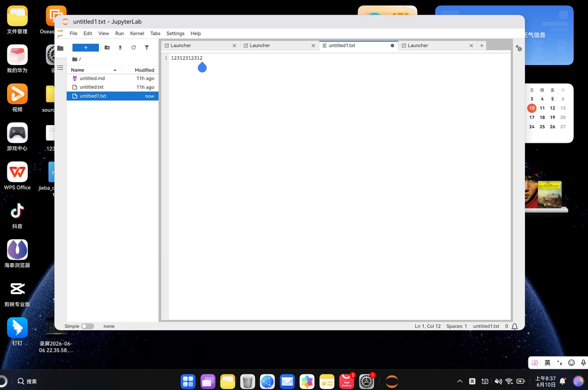The height and width of the screenshot is (390, 588).
Task: Select untitled.md in file browser
Action: 112,78
